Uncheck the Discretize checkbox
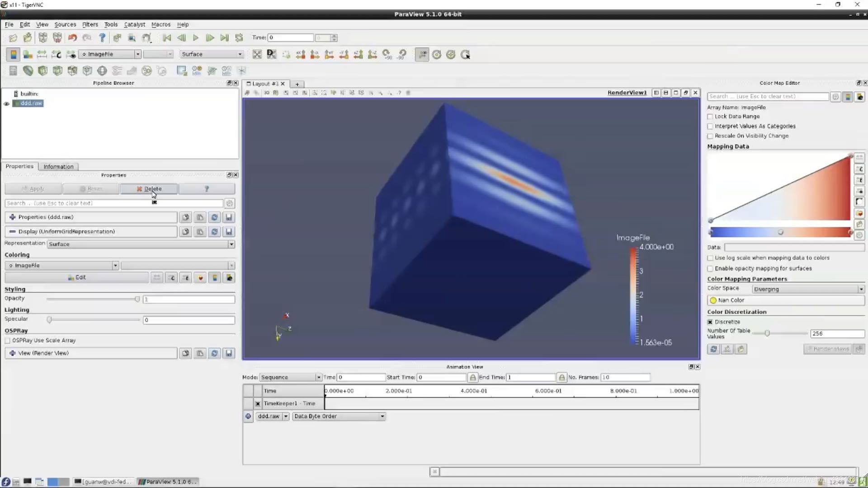 pyautogui.click(x=710, y=322)
